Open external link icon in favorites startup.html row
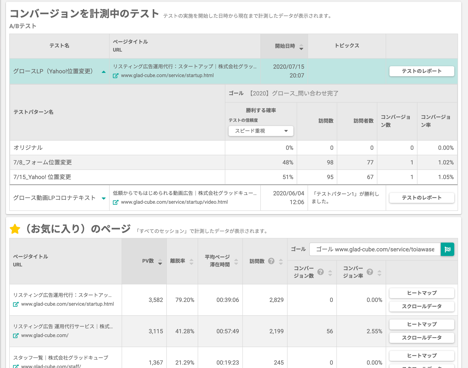468x368 pixels. pyautogui.click(x=16, y=304)
